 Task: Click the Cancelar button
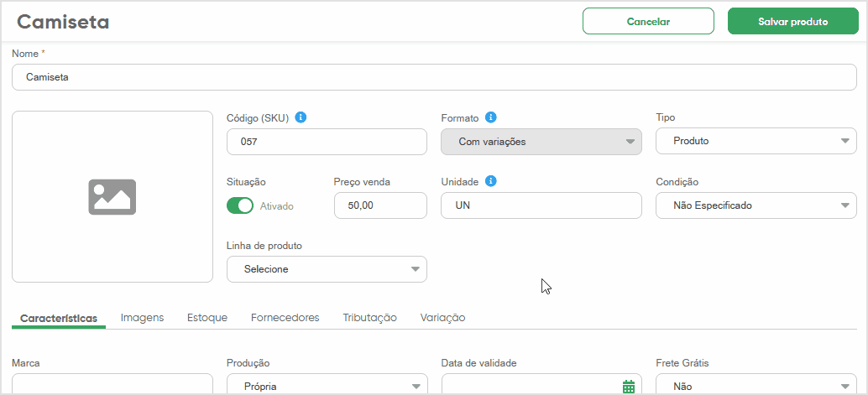648,22
